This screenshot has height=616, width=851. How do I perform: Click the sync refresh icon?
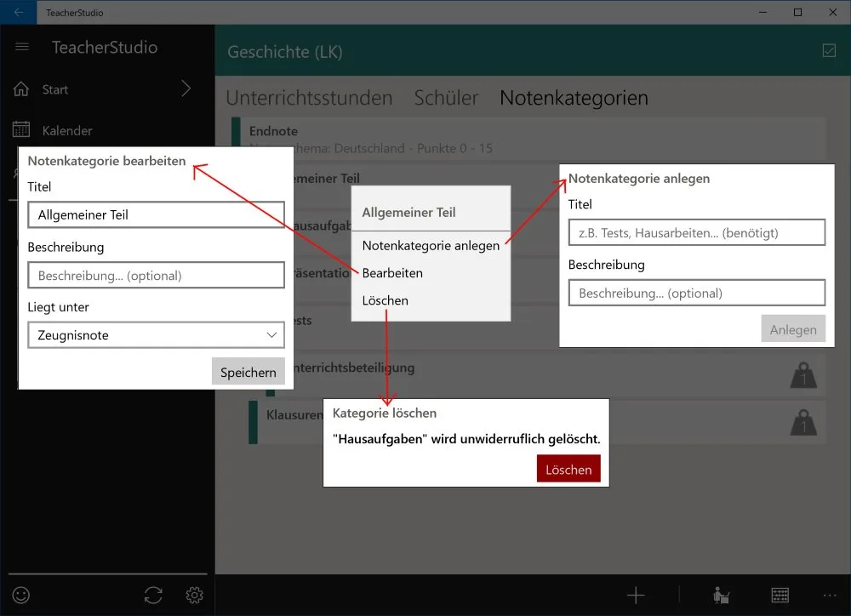[x=153, y=596]
